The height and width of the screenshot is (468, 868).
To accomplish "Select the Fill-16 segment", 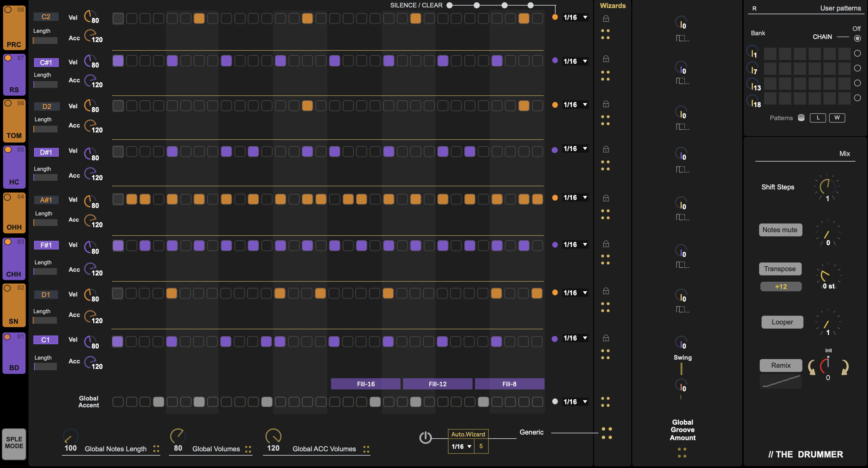I will click(365, 384).
